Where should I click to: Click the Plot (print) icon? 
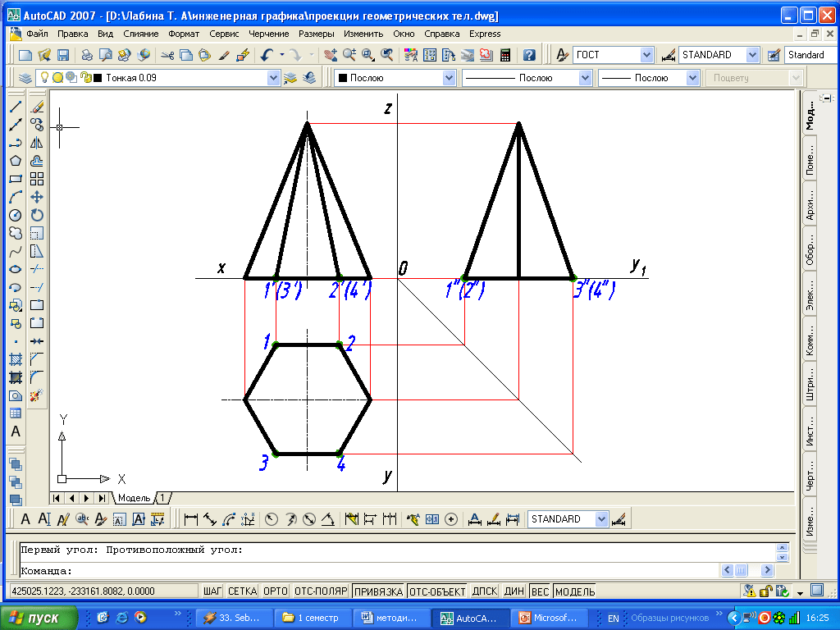click(x=87, y=55)
